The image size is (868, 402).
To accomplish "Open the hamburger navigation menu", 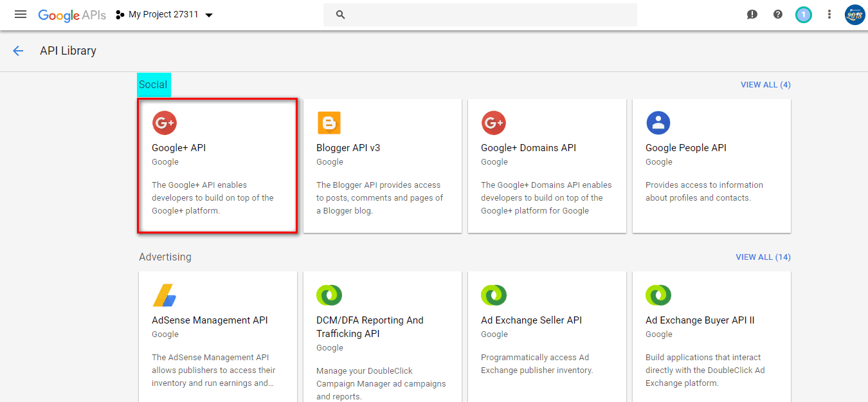I will tap(21, 14).
